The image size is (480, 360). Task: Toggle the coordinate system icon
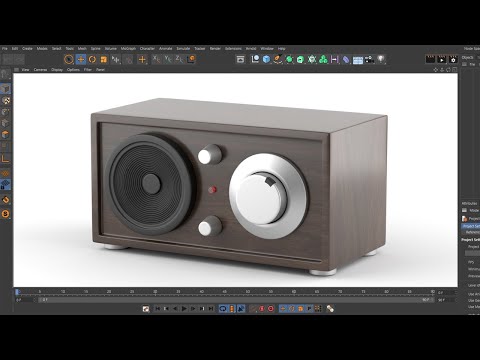pos(191,59)
